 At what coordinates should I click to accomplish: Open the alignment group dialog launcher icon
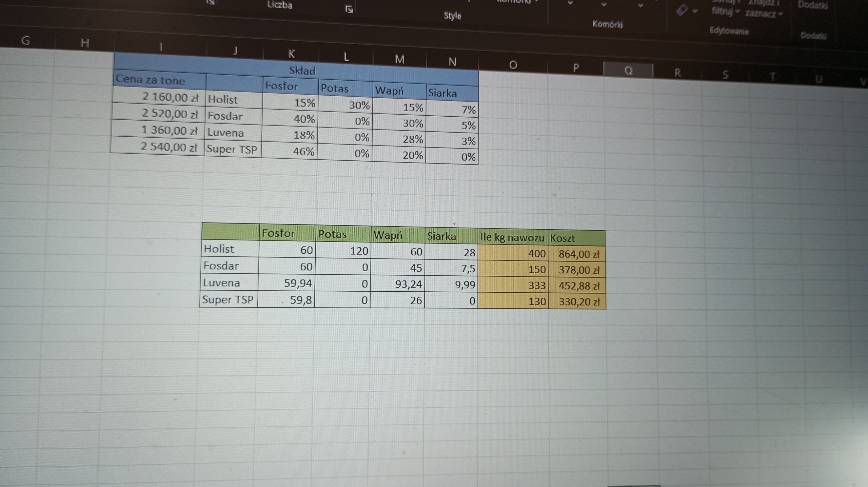tap(211, 2)
